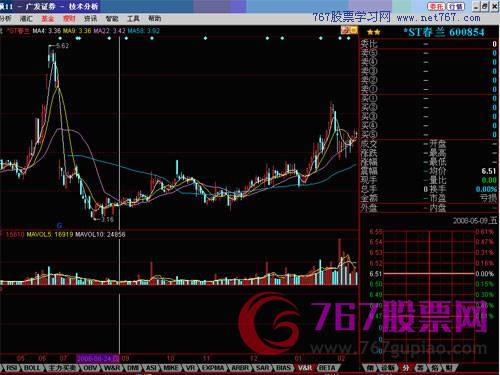Switch to the RSI indicator tab

coord(12,368)
